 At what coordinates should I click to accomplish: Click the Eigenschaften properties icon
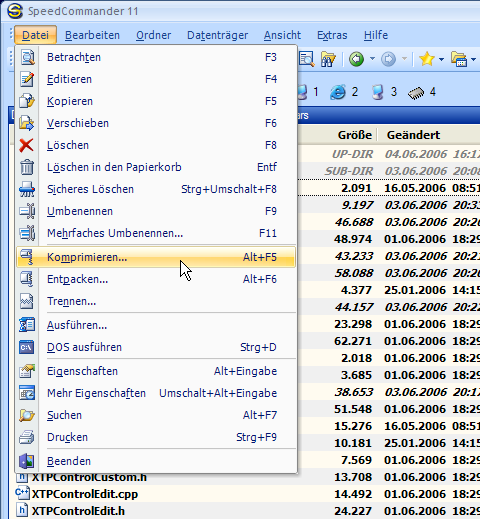click(27, 371)
